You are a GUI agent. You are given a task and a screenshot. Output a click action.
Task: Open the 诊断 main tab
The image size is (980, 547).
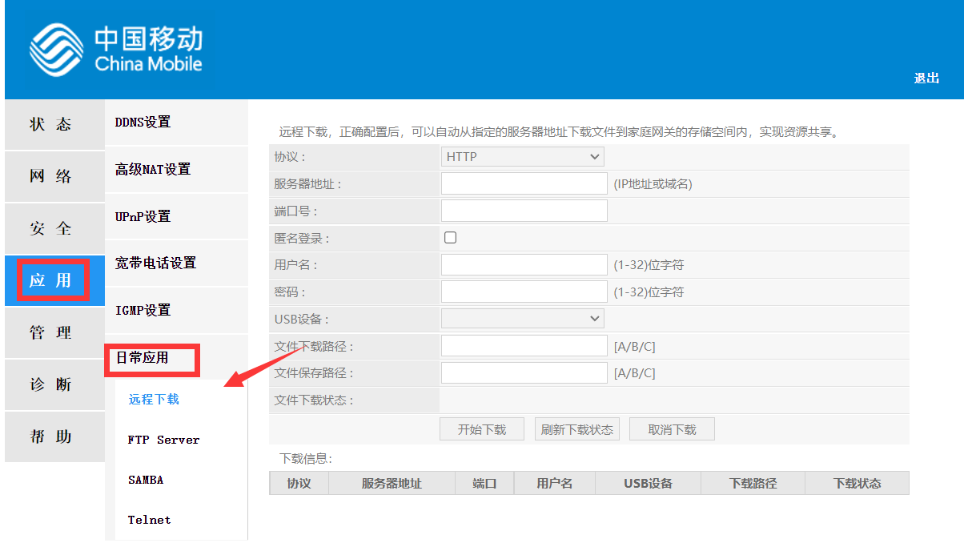point(54,384)
